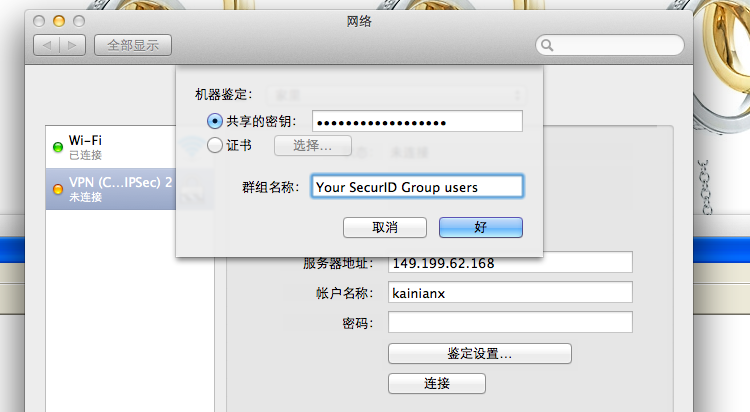Click the group name field
This screenshot has width=750, height=412.
coord(417,186)
